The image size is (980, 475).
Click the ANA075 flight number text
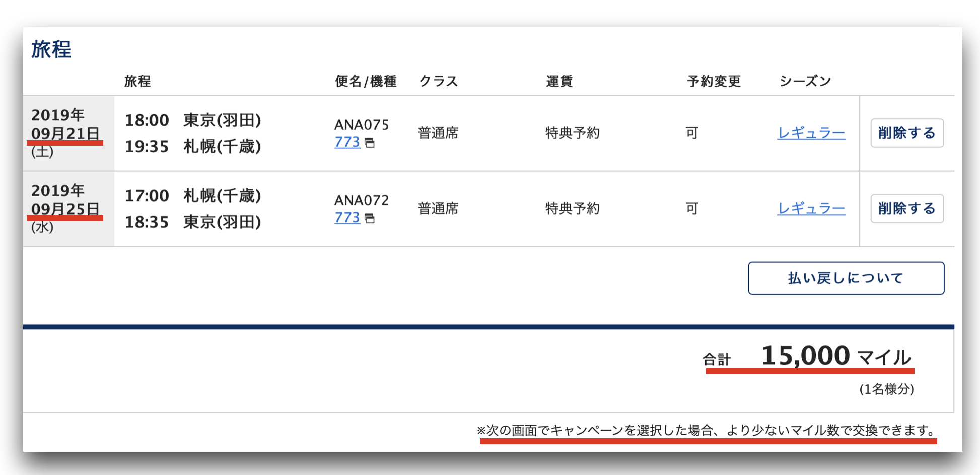pyautogui.click(x=362, y=124)
